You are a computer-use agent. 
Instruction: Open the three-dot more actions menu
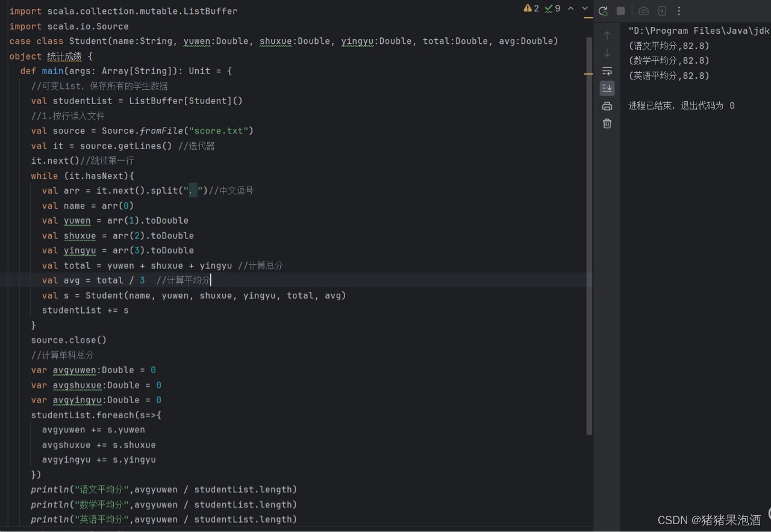(x=679, y=11)
